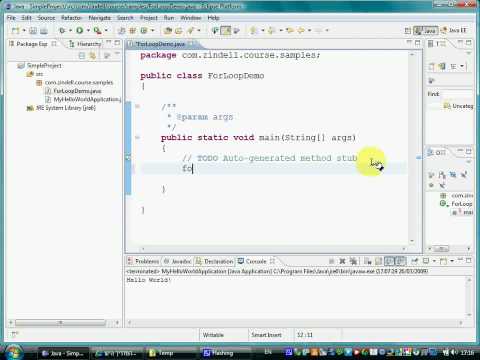Click the Open Perspective icon

pyautogui.click(x=408, y=31)
